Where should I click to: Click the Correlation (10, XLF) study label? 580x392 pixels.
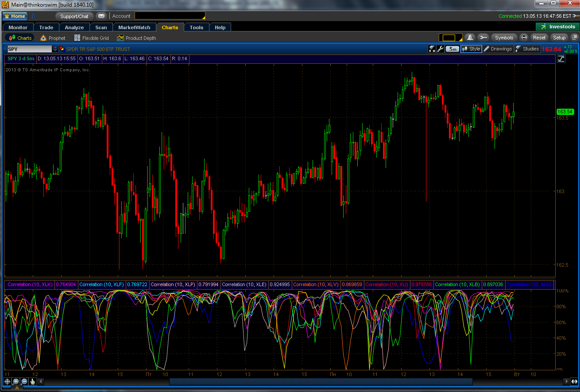point(102,284)
